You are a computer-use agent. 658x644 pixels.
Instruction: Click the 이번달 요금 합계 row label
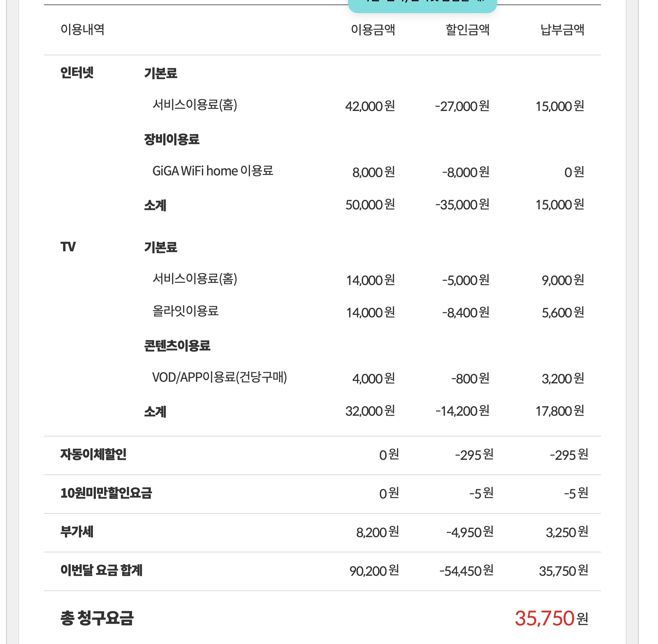click(101, 570)
